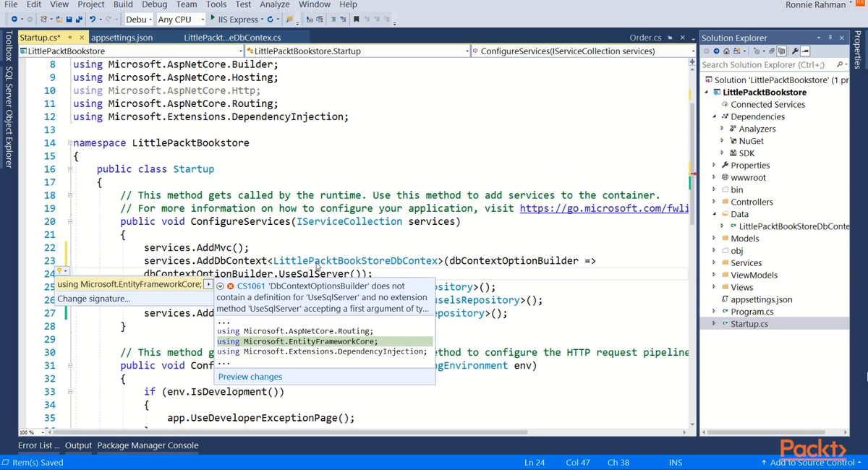Click Collapse All in Solution Explorer toolbar
The width and height of the screenshot is (868, 470).
click(772, 51)
